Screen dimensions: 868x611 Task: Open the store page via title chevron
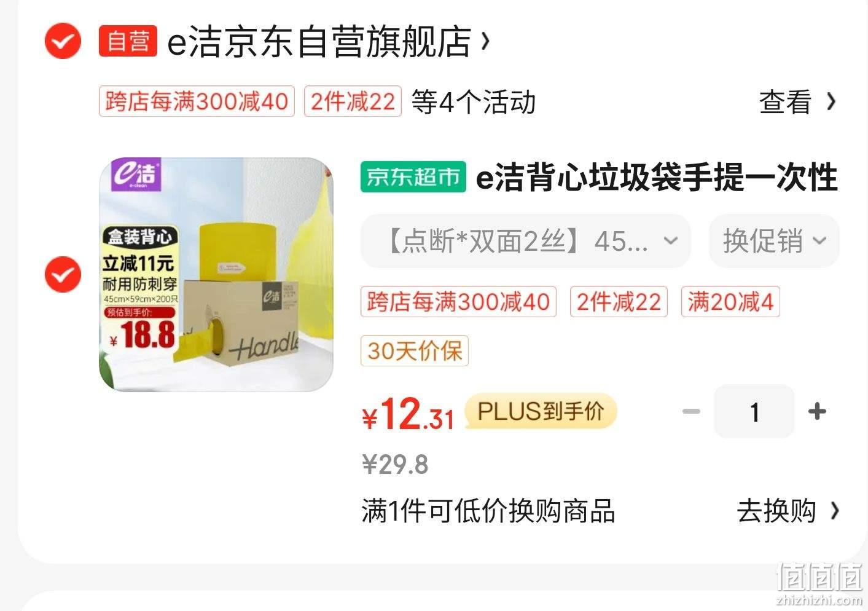click(x=485, y=41)
